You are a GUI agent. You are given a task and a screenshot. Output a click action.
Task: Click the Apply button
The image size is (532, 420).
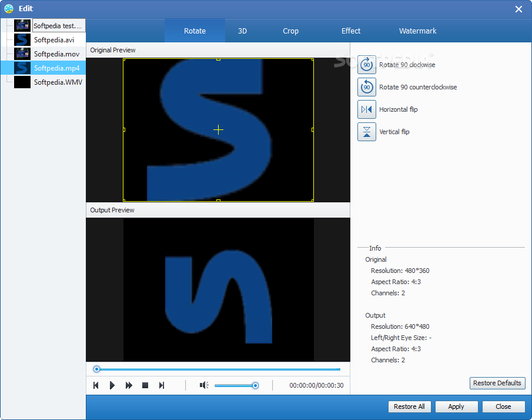456,406
